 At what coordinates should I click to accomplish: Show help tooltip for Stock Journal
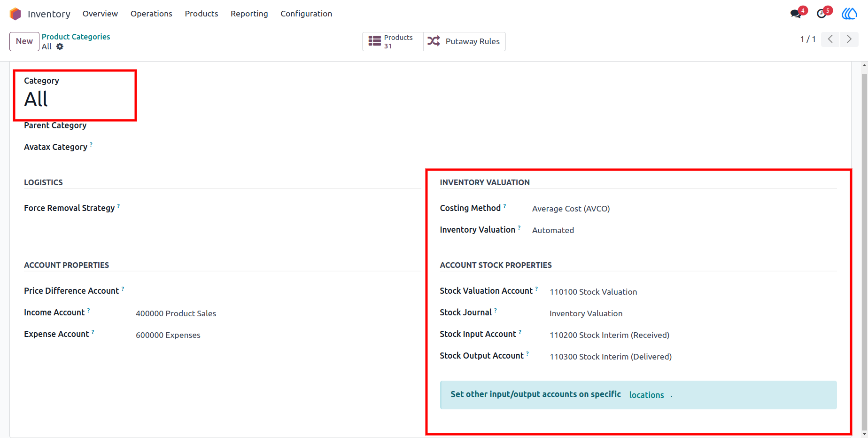(x=496, y=310)
